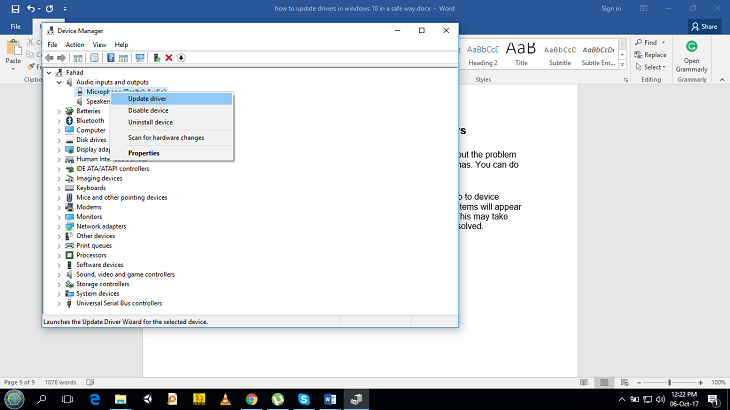Click the zoom out minus button in Word
Screen dimensions: 730x410
tap(639, 383)
